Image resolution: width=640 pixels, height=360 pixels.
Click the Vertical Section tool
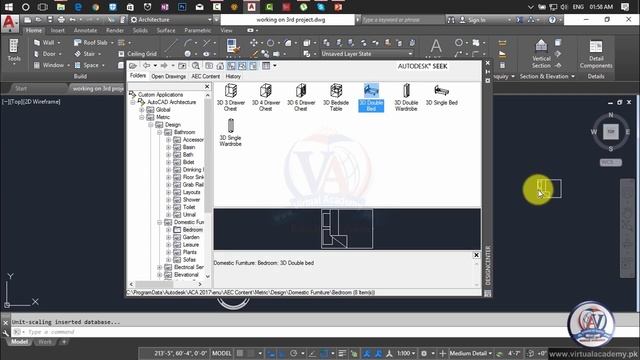(x=541, y=53)
